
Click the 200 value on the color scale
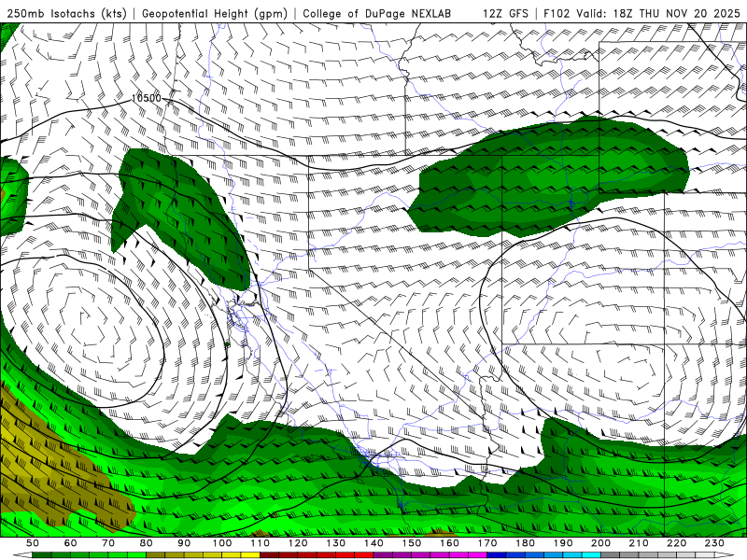click(600, 543)
